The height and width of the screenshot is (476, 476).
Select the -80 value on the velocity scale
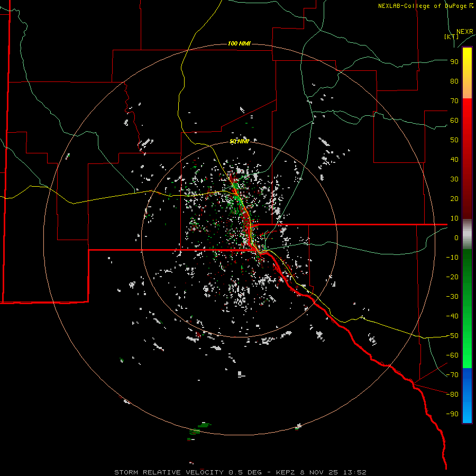[x=452, y=395]
